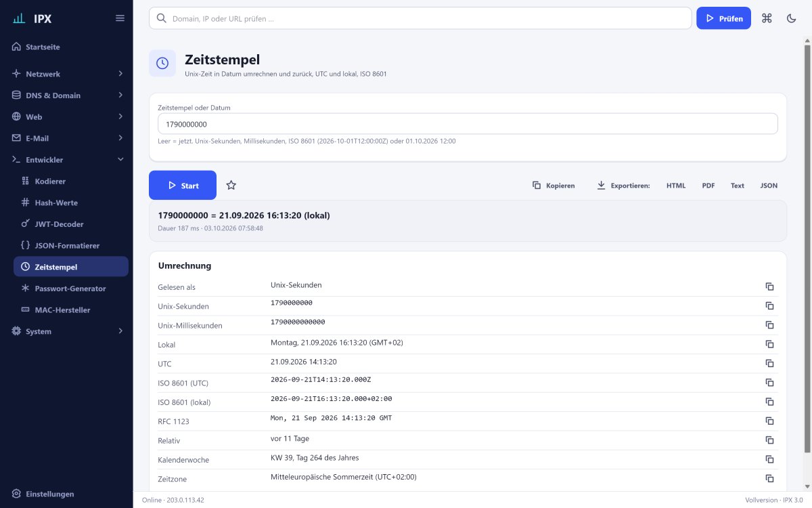Open the JSON-Formatierer tool
The width and height of the screenshot is (812, 508).
tap(71, 245)
